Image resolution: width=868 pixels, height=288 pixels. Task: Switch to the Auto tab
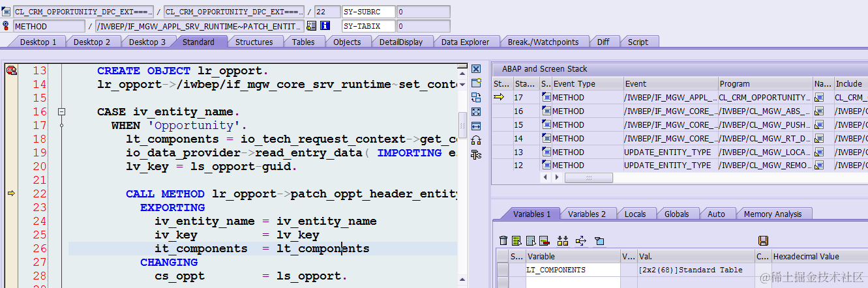pyautogui.click(x=716, y=214)
